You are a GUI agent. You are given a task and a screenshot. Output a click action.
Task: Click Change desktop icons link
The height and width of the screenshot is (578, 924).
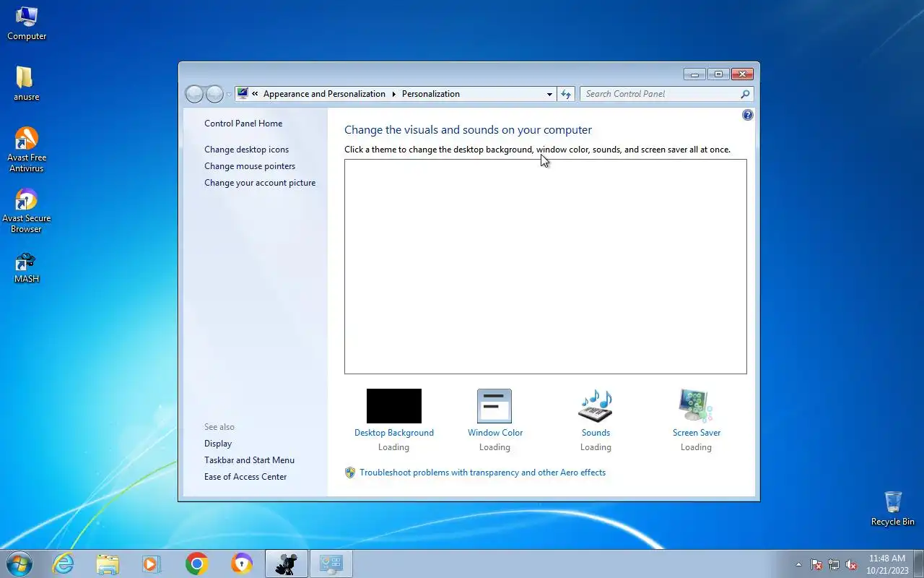tap(246, 150)
